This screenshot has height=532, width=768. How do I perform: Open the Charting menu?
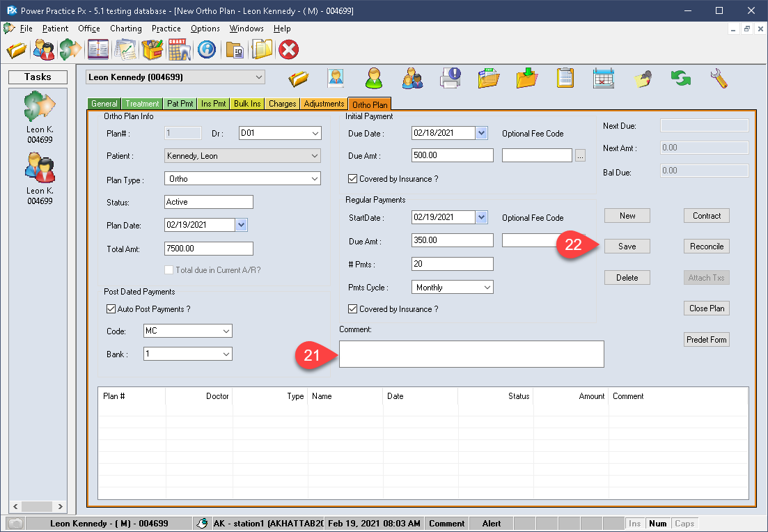click(x=126, y=29)
